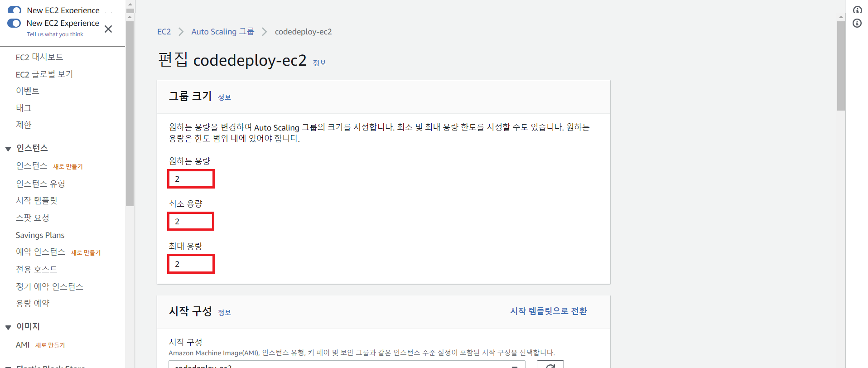
Task: Open 정기 예약 인스턴스 in sidebar
Action: pos(50,286)
